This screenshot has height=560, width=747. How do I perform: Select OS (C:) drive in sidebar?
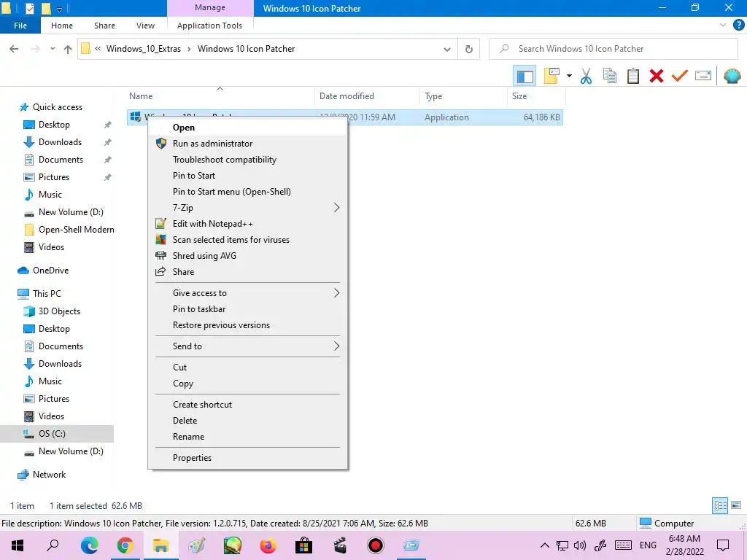point(57,434)
